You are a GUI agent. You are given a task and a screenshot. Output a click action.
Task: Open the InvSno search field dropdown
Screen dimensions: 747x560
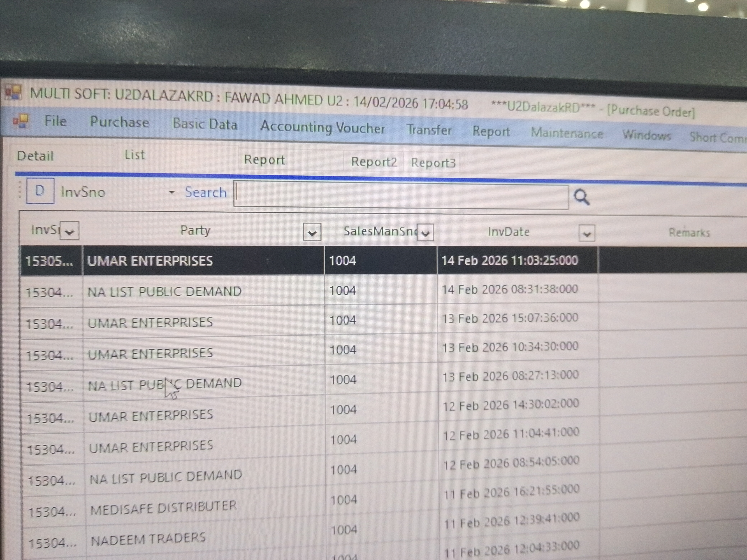coord(171,192)
